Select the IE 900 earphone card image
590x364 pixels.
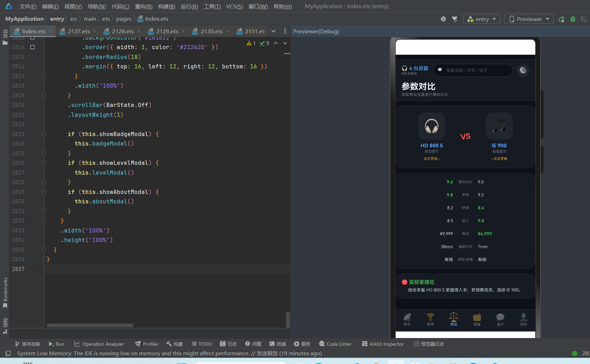[x=499, y=126]
